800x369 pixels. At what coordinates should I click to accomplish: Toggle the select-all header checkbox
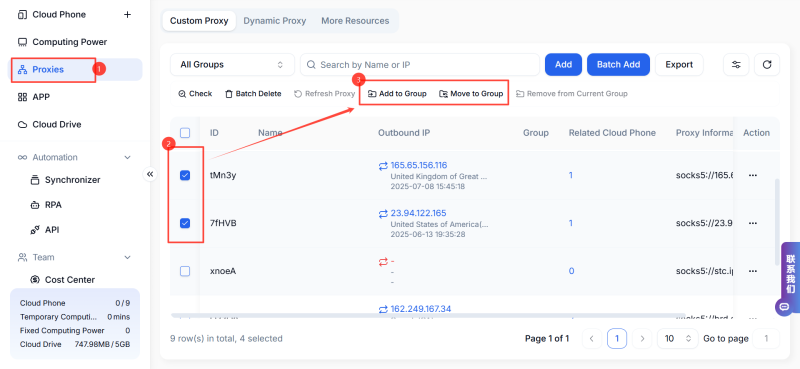click(185, 133)
